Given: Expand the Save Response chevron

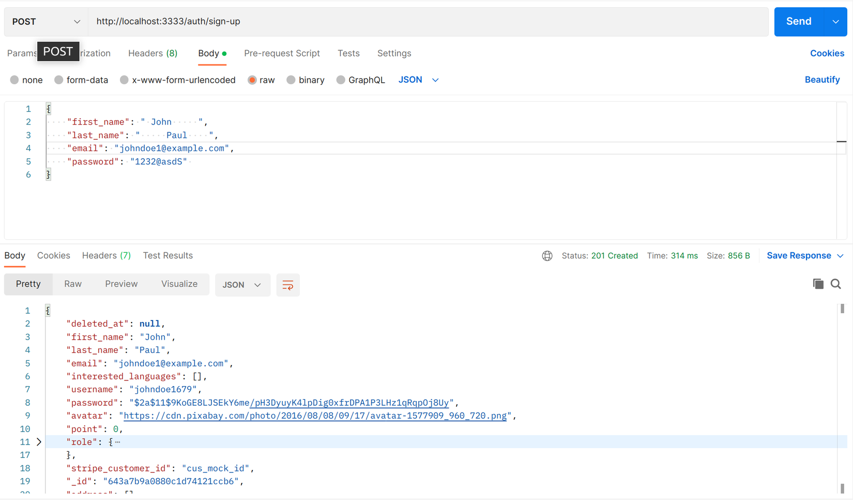Looking at the screenshot, I should (840, 256).
